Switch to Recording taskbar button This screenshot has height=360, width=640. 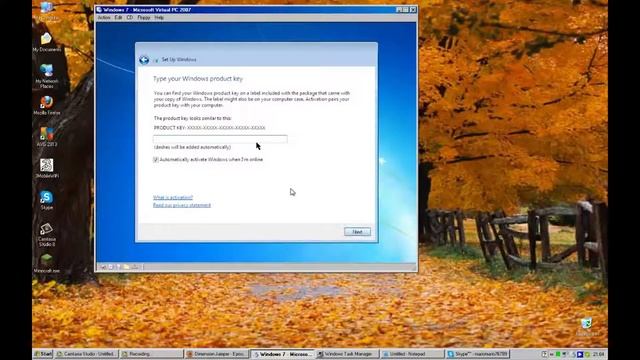(151, 354)
